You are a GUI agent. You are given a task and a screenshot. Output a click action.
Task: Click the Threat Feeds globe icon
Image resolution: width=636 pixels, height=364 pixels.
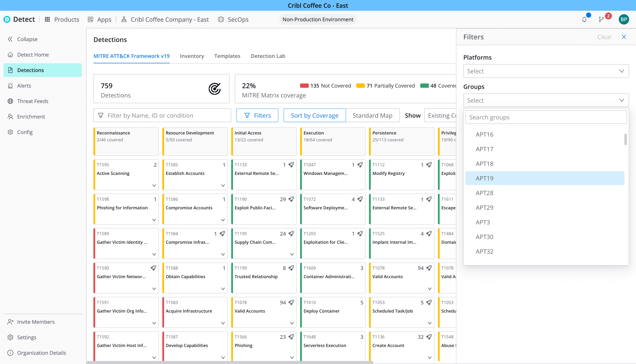(x=10, y=101)
